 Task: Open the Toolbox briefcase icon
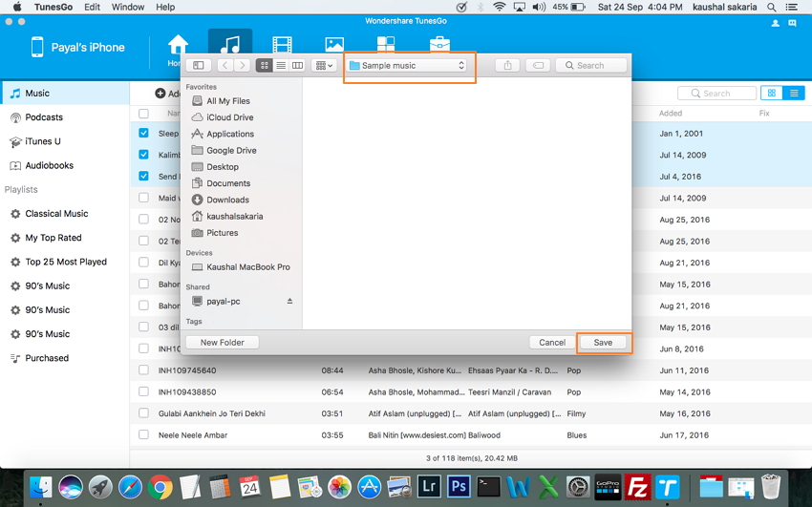point(439,45)
